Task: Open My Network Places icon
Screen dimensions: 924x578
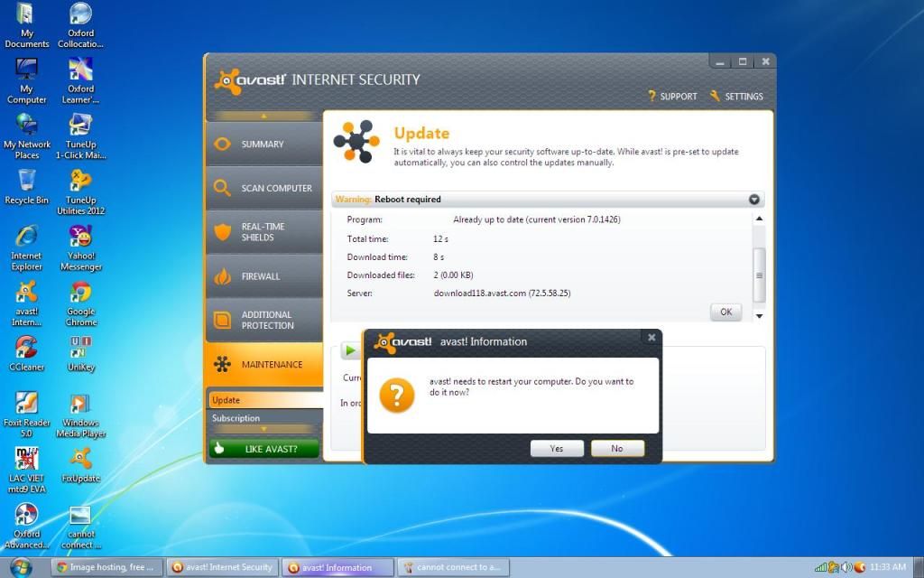Action: coord(26,137)
